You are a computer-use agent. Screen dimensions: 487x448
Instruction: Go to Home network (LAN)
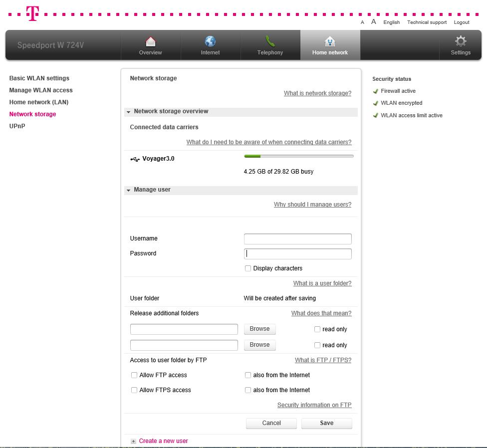click(39, 102)
